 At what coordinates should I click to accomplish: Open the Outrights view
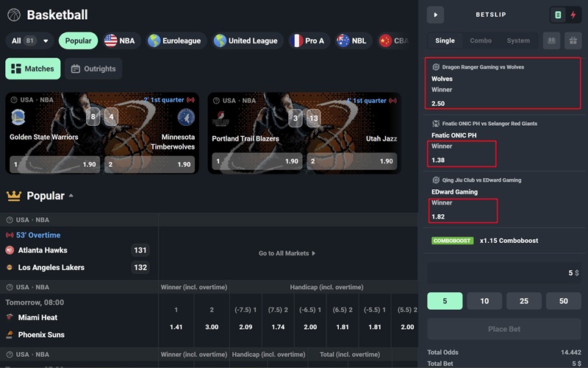tap(93, 69)
